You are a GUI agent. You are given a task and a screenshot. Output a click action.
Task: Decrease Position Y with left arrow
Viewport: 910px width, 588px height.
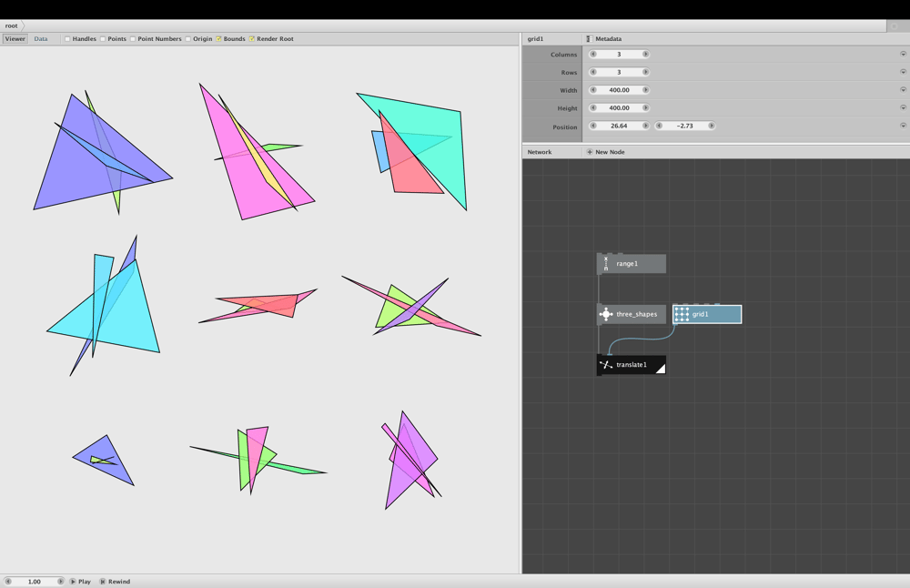[659, 126]
